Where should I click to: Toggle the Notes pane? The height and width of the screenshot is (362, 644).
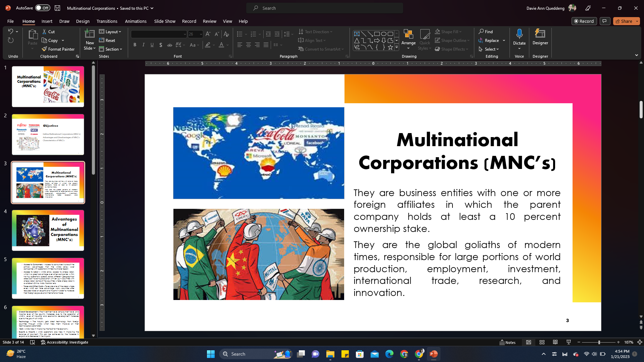tap(507, 342)
